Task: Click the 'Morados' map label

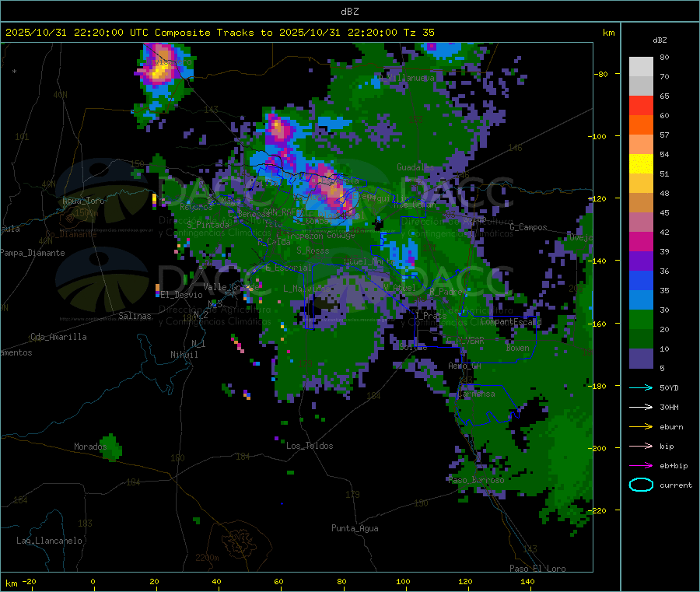Action: 90,447
